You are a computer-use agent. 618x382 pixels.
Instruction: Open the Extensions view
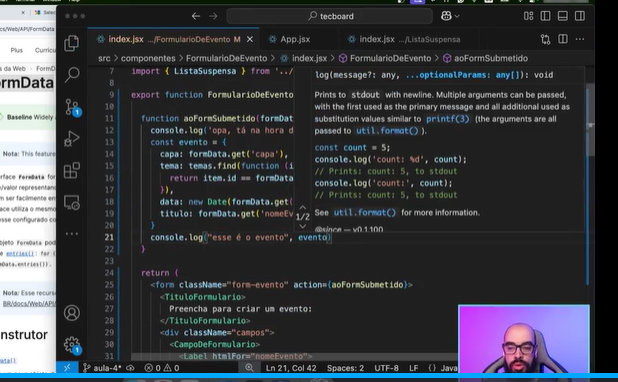tap(72, 170)
